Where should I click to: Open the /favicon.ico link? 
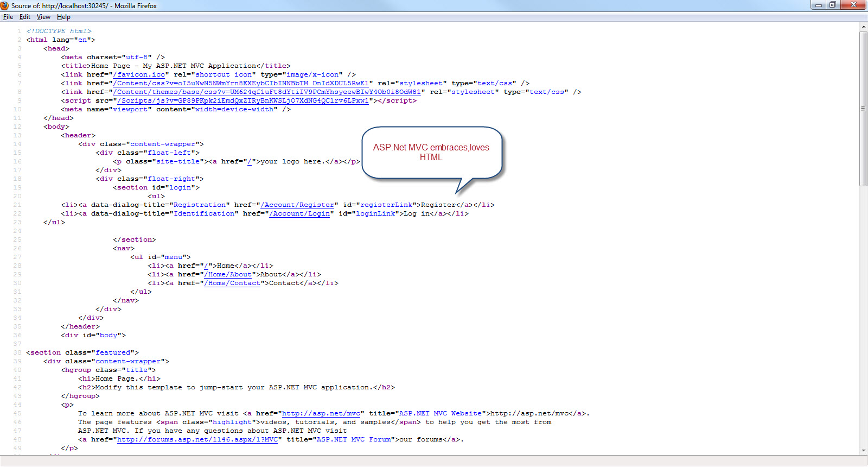tap(139, 74)
